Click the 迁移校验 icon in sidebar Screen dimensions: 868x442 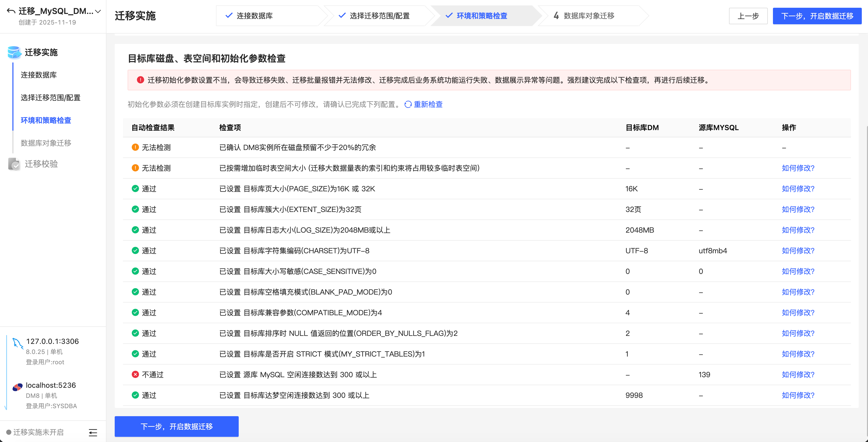(x=14, y=164)
